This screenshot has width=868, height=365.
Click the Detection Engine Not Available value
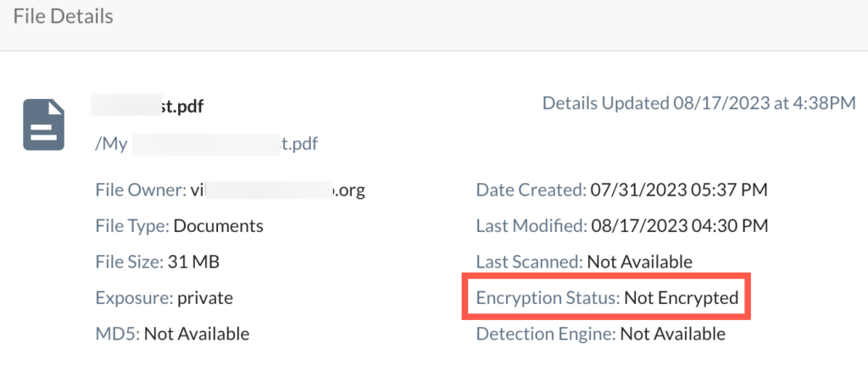[672, 334]
